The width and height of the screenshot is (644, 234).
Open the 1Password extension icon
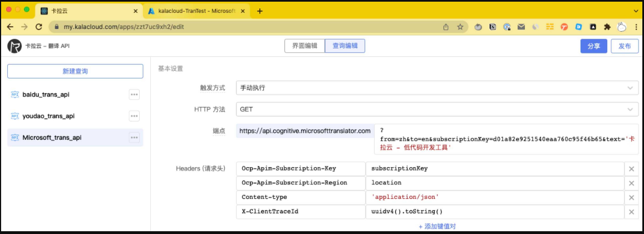(507, 27)
